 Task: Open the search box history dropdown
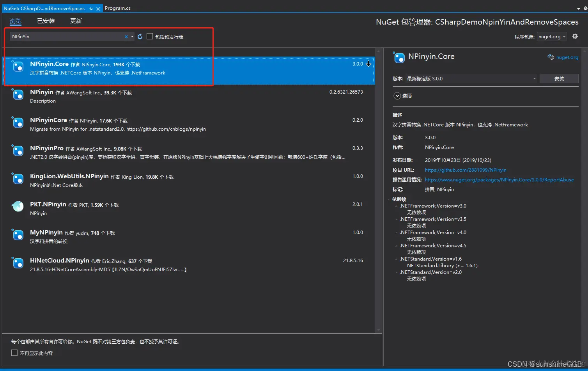(132, 37)
